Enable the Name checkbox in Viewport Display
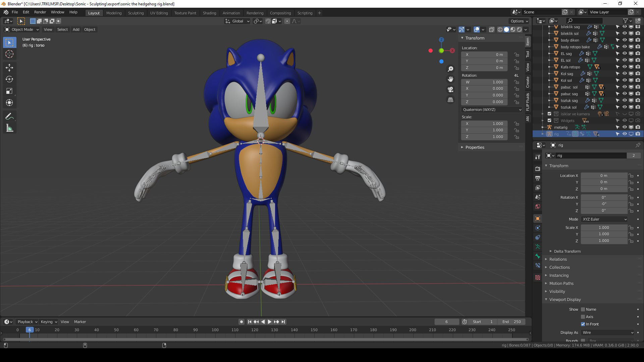Screen dimensions: 644x362 click(583, 309)
